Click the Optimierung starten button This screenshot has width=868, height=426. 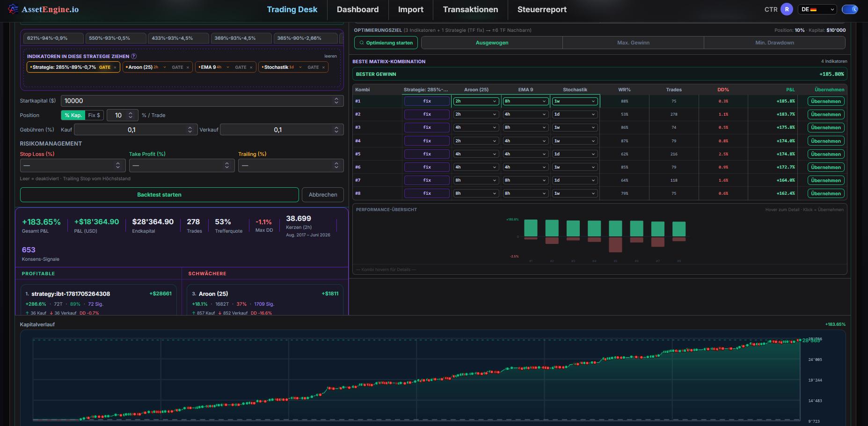point(386,43)
